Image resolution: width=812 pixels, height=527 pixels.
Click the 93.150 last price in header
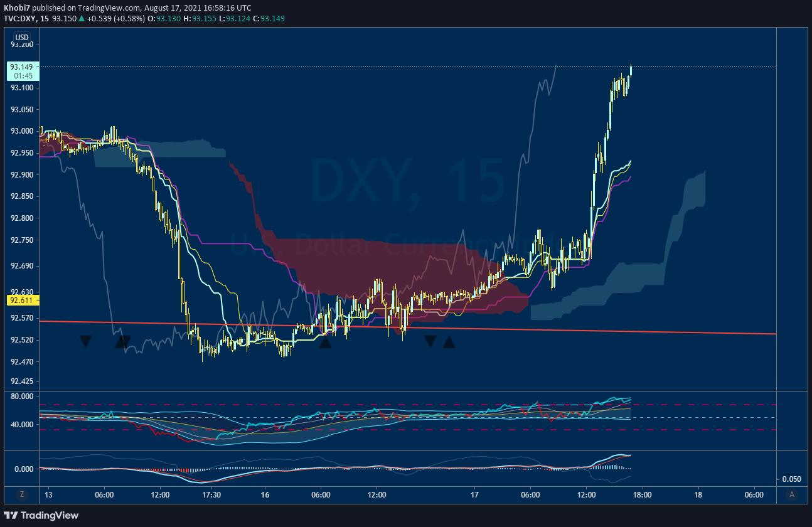66,18
